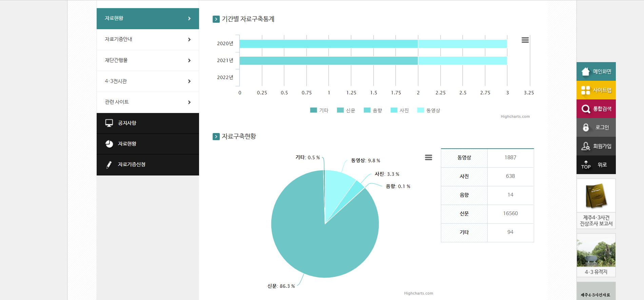Screen dimensions: 644x300
Task: Open the 사이트맵 grid icon
Action: tap(586, 90)
